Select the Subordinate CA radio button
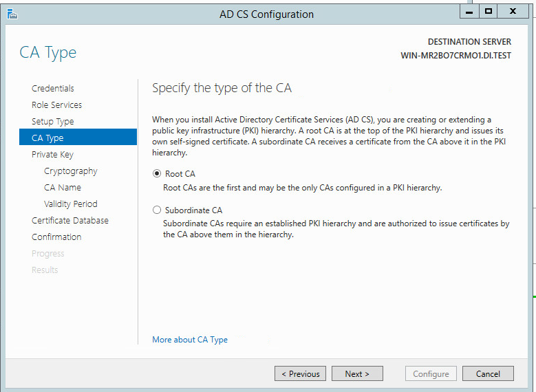 pyautogui.click(x=157, y=210)
